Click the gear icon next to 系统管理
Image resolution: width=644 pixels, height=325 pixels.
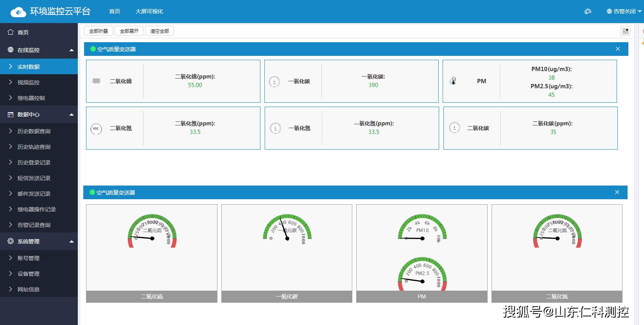(11, 241)
